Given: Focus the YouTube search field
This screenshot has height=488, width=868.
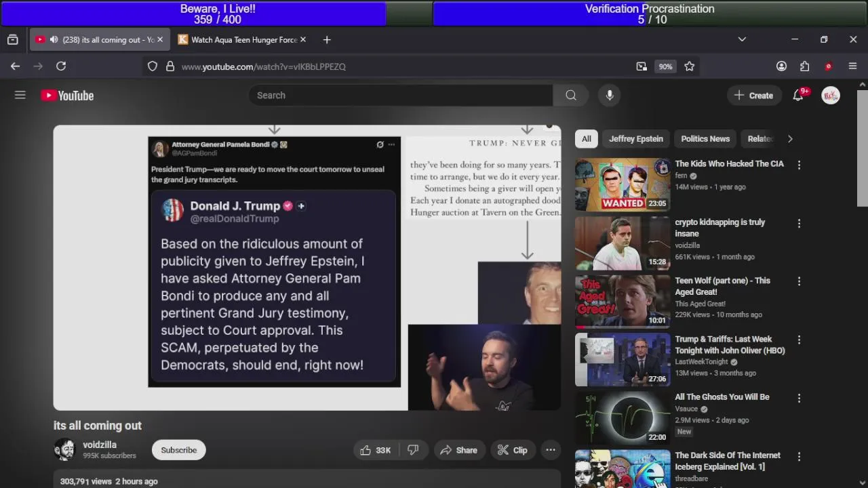Looking at the screenshot, I should [x=400, y=96].
